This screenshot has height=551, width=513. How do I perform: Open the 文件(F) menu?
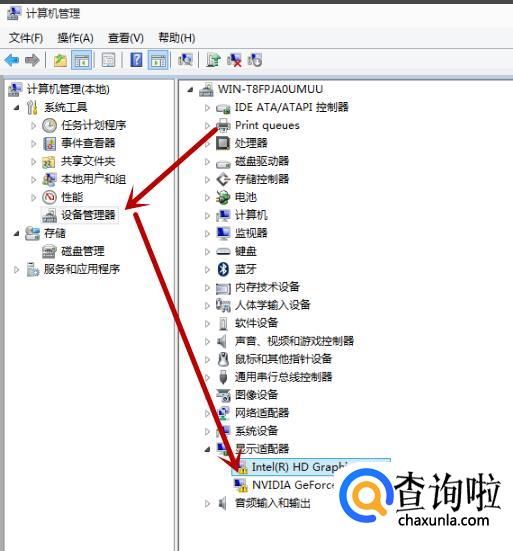click(x=26, y=38)
